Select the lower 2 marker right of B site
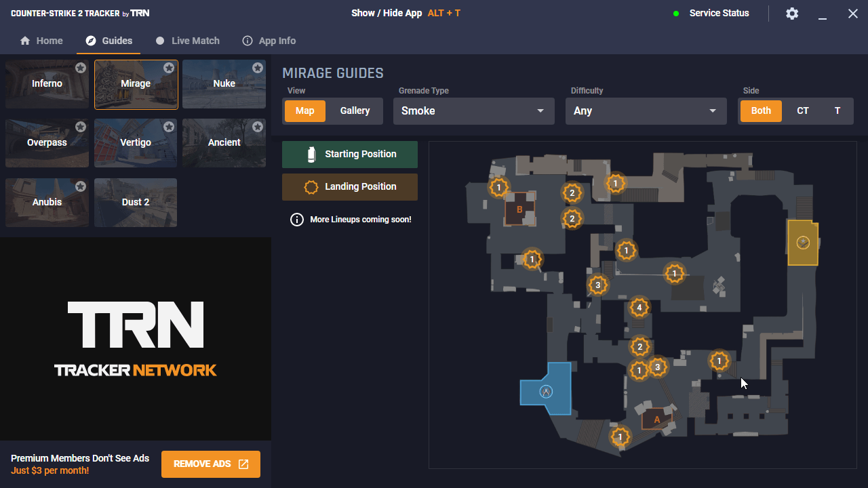 click(572, 219)
